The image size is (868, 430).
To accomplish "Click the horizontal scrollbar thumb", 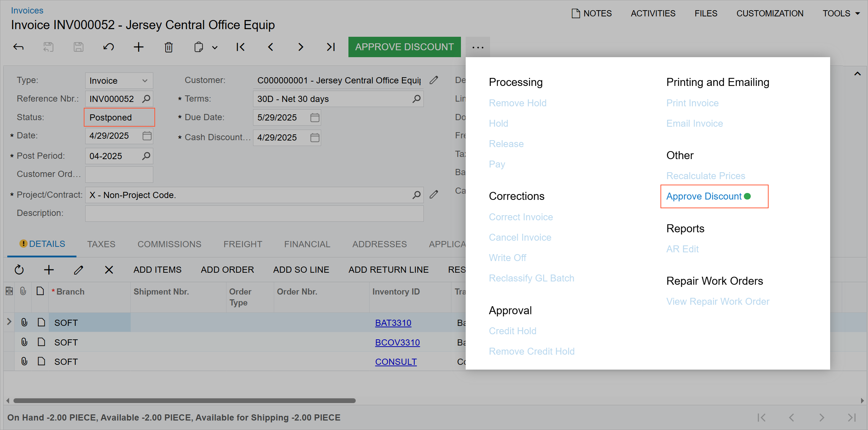I will coord(184,401).
